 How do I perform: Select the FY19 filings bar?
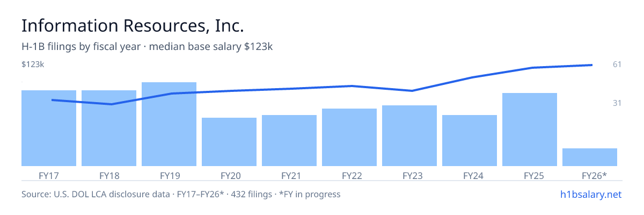coord(169,124)
